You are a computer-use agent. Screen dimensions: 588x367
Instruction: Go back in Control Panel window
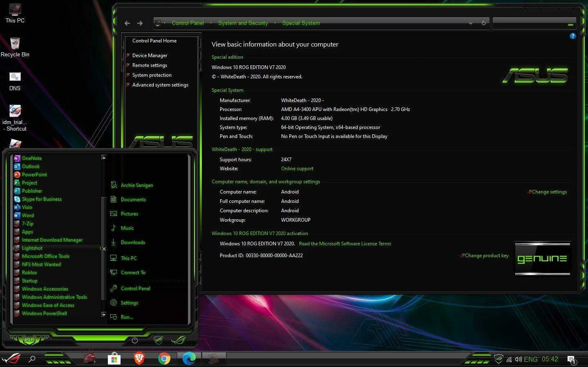[x=127, y=23]
